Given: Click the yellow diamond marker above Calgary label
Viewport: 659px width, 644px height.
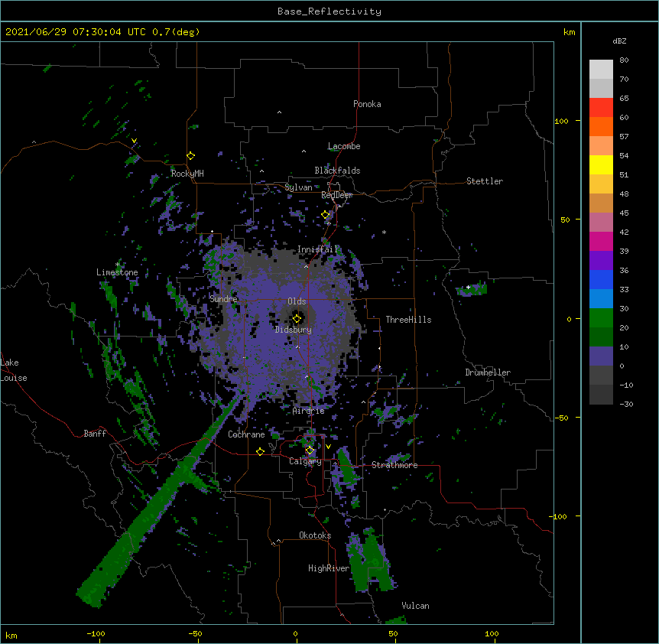Looking at the screenshot, I should coord(310,450).
